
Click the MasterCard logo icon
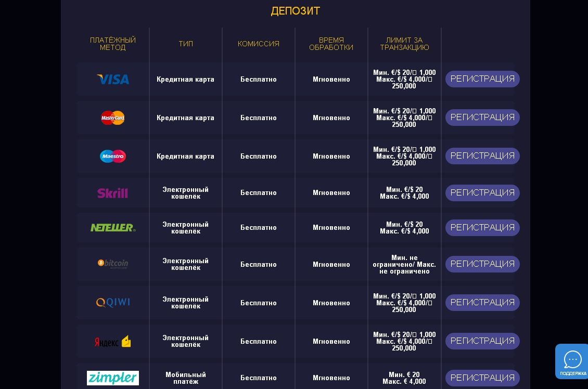click(x=113, y=118)
